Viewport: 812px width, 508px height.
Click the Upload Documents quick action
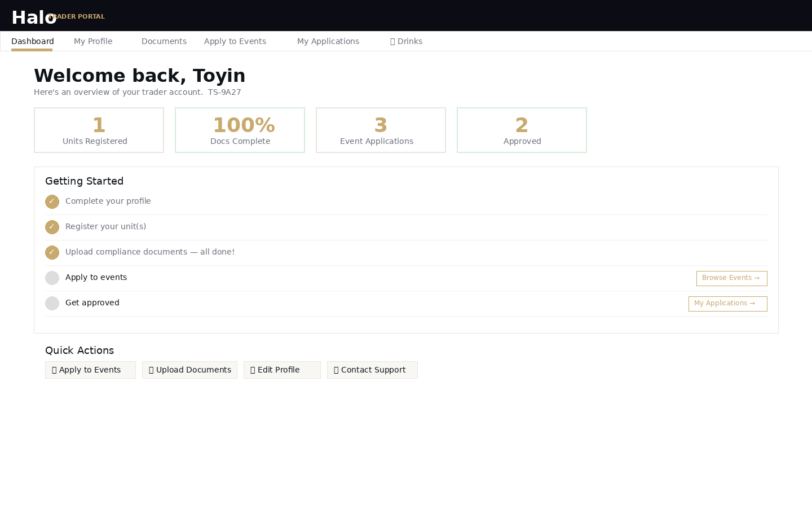pos(189,370)
